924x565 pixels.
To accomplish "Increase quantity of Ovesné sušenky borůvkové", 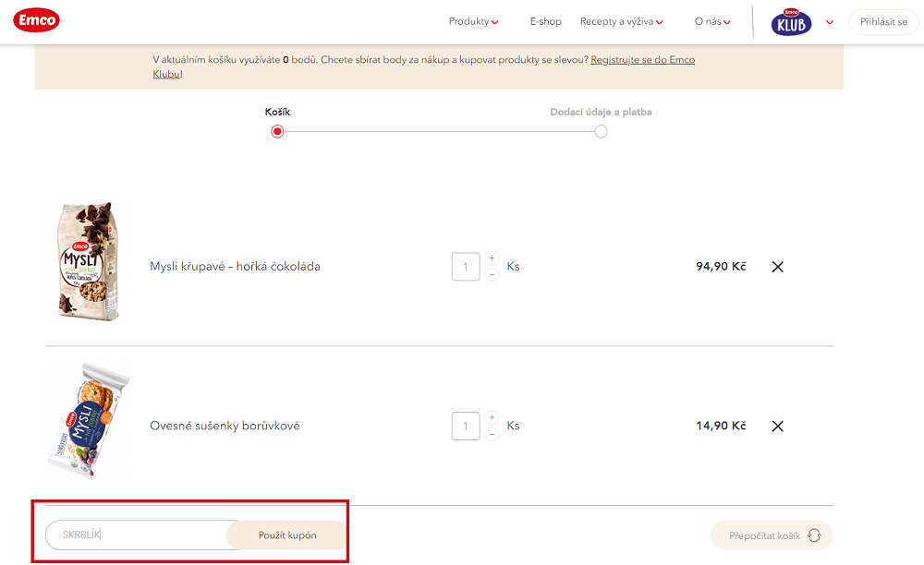I will point(492,417).
